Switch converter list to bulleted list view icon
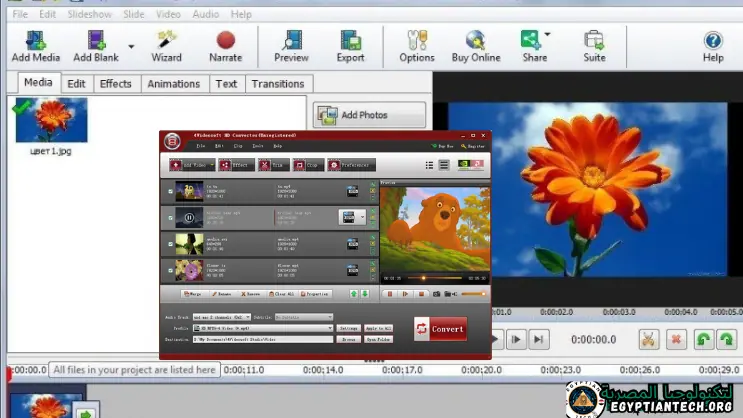The image size is (743, 418). pyautogui.click(x=429, y=165)
